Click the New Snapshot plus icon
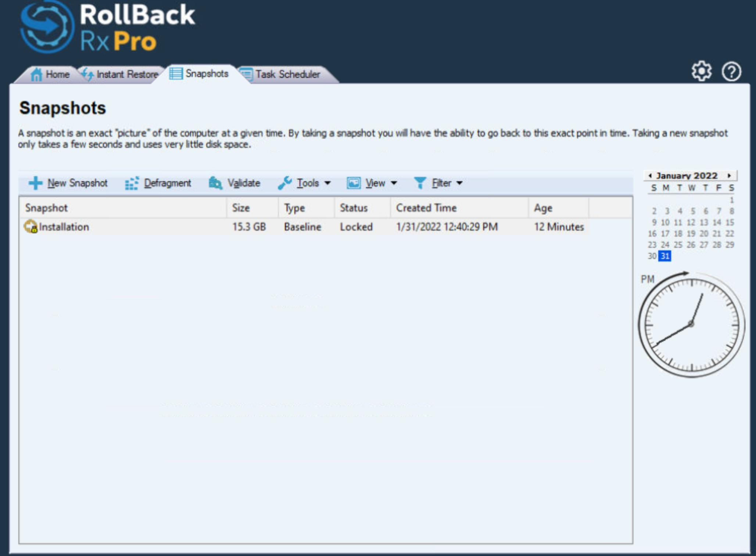Screen dimensions: 756x556 (36, 183)
